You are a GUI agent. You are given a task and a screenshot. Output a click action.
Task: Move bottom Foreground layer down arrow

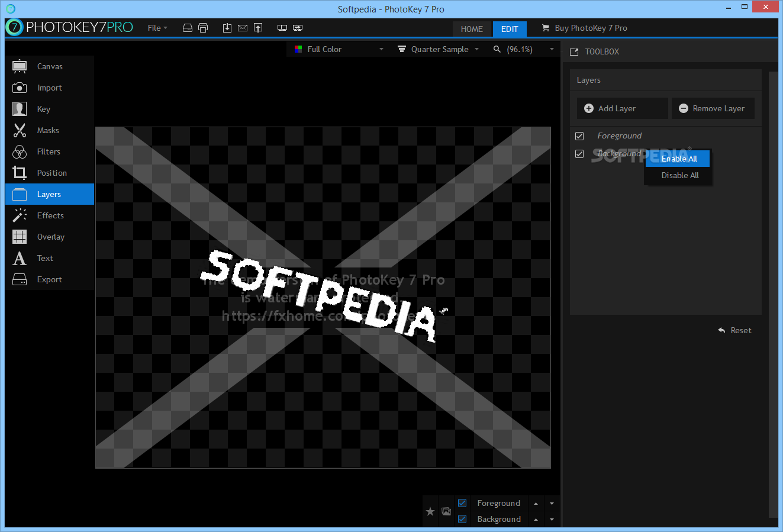552,504
